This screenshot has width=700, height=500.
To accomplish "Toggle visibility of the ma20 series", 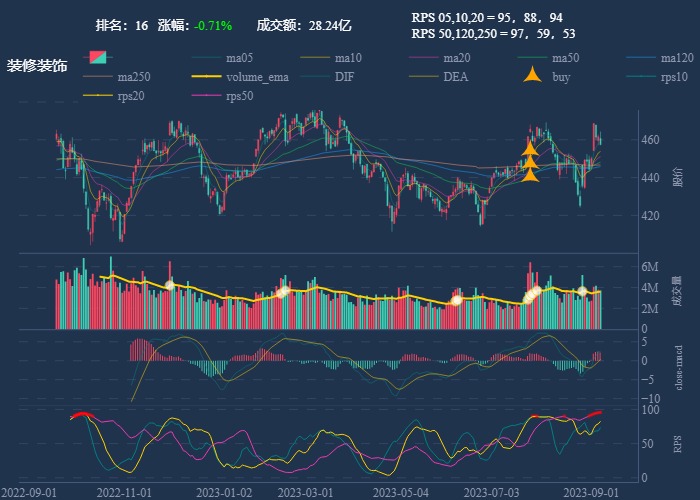I will point(457,58).
